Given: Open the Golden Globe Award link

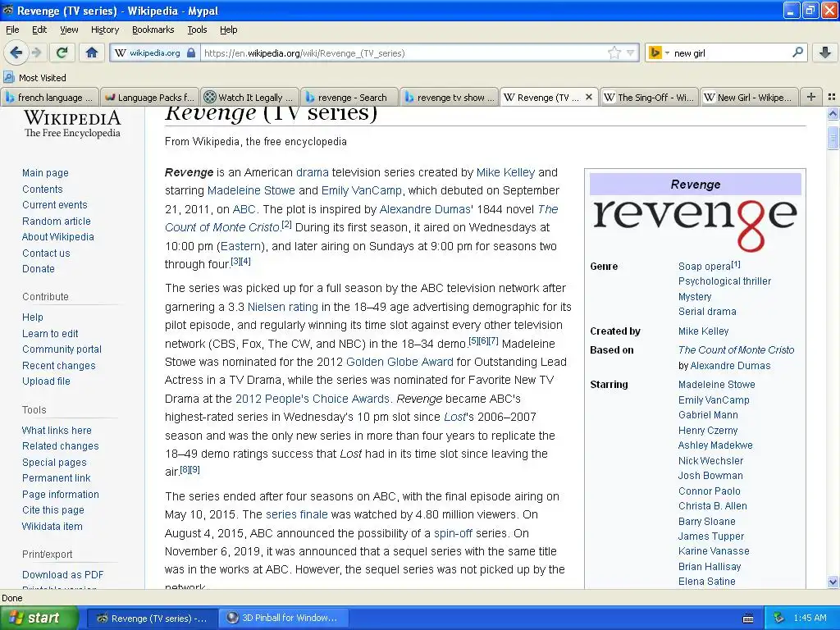Looking at the screenshot, I should (399, 362).
